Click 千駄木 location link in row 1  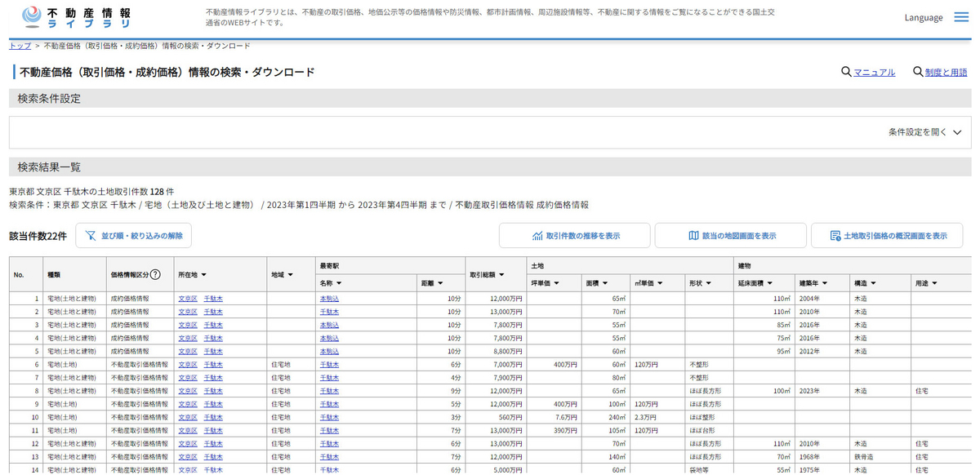(213, 299)
